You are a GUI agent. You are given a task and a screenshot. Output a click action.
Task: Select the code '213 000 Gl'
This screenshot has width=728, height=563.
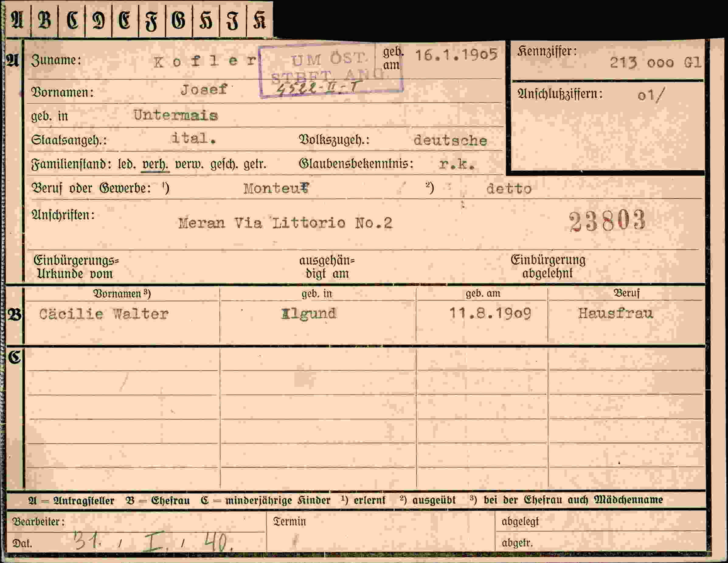tap(656, 62)
